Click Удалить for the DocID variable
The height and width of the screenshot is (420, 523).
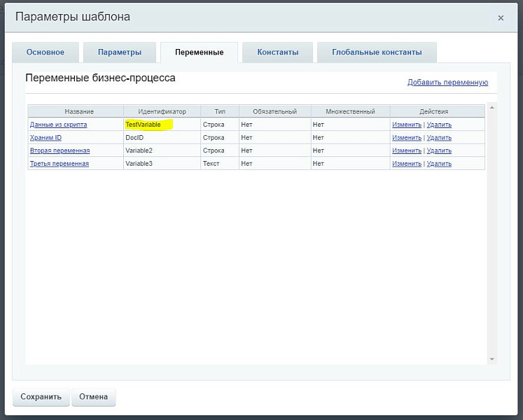(439, 138)
